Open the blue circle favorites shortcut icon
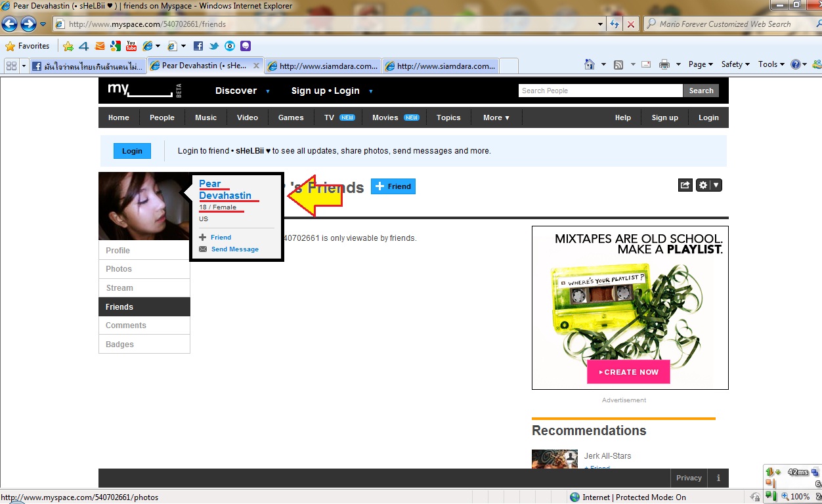Viewport: 822px width, 504px height. [x=230, y=46]
